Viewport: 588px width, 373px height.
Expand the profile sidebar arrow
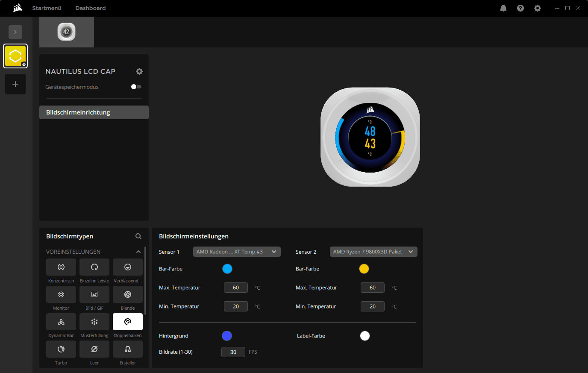15,32
